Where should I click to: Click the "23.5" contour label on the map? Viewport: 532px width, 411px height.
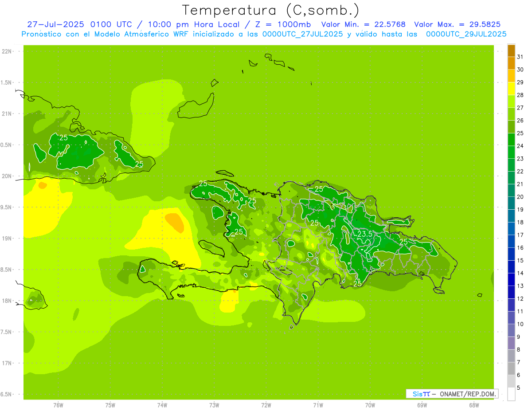point(364,234)
